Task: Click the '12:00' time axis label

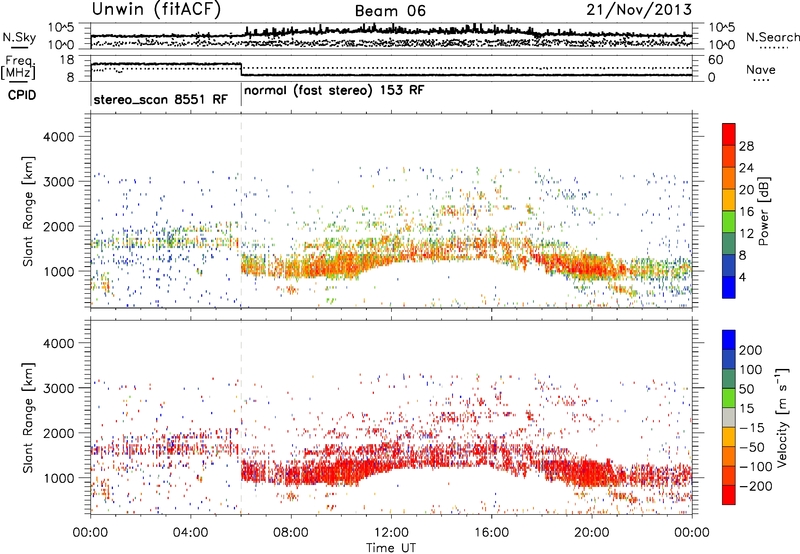Action: click(391, 533)
